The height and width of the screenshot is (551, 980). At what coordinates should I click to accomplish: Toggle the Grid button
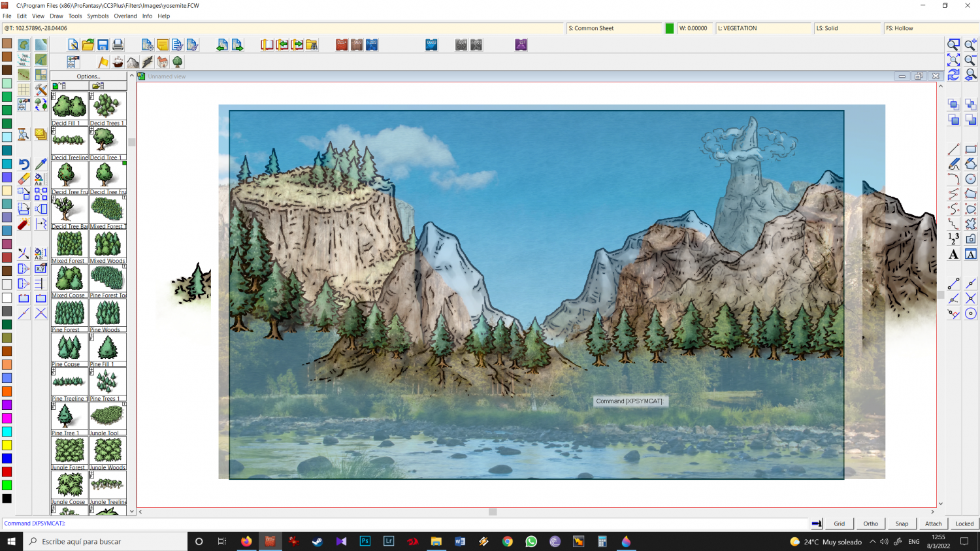(x=840, y=524)
